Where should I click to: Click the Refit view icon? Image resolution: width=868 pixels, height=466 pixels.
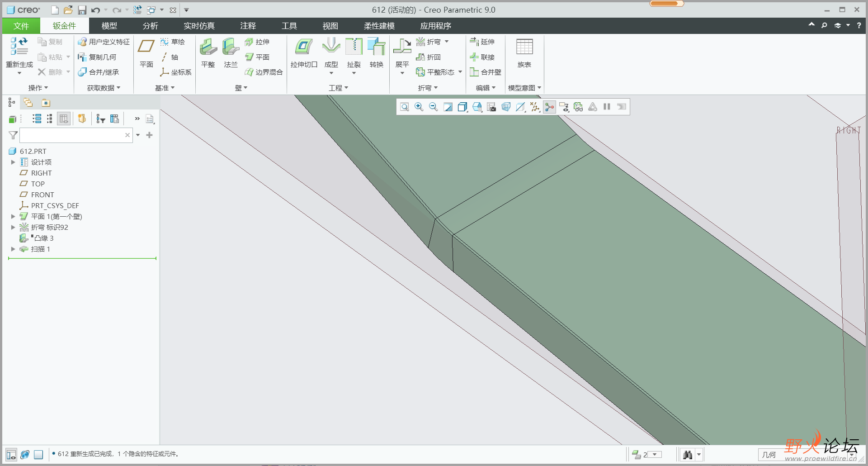(x=405, y=107)
